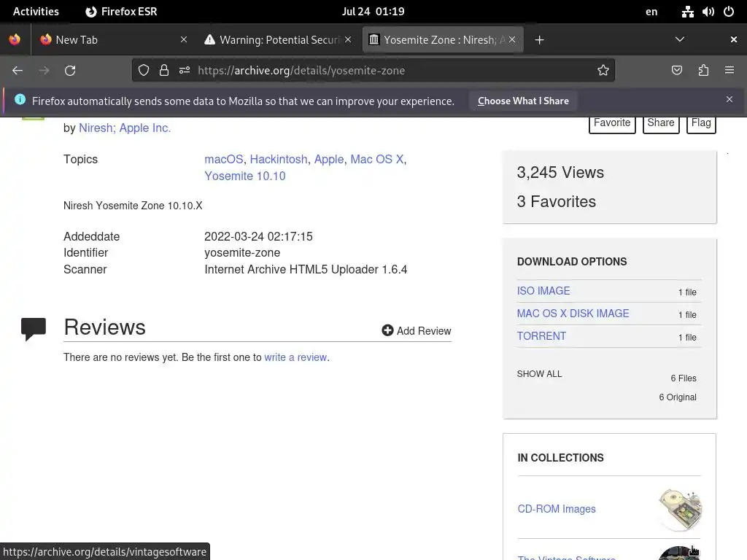Screen dimensions: 747x560
Task: Open the Yosemite 10.10 topic link
Action: 245,176
